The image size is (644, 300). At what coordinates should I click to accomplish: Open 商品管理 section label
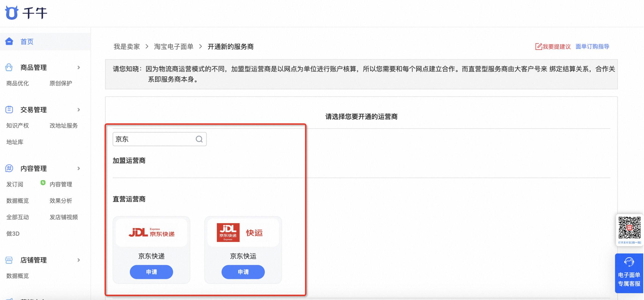(34, 68)
